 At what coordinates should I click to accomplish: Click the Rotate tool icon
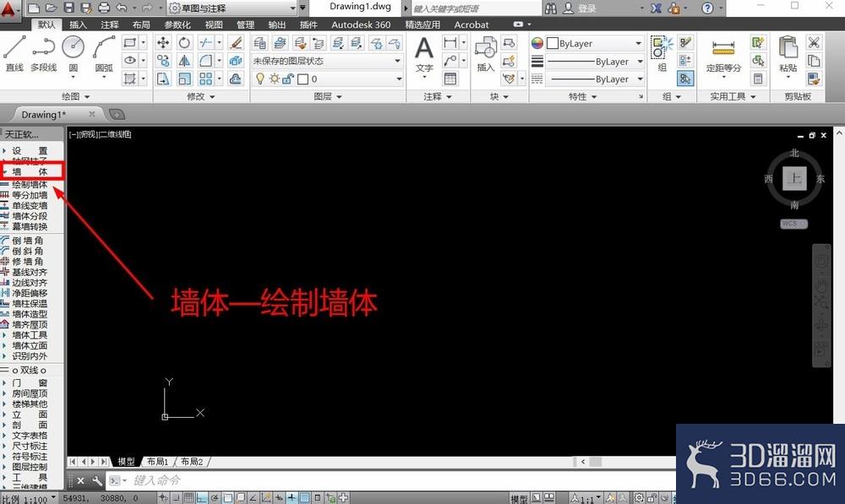point(184,43)
